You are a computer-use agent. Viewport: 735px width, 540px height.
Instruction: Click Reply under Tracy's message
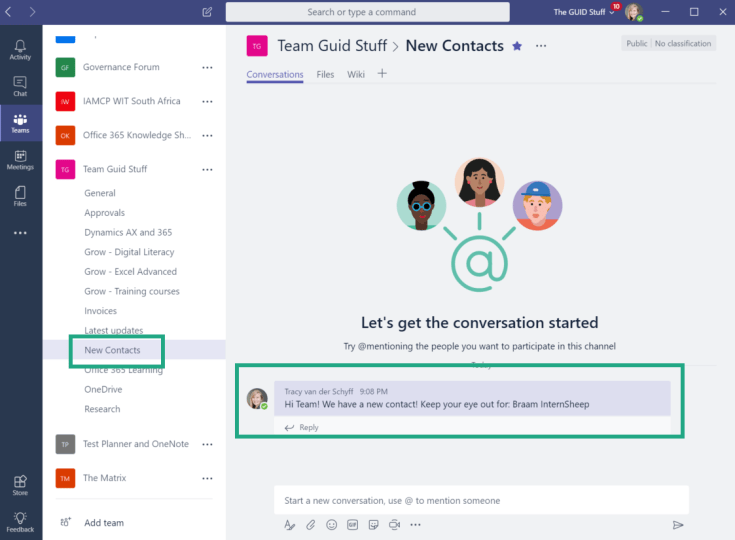tap(302, 427)
